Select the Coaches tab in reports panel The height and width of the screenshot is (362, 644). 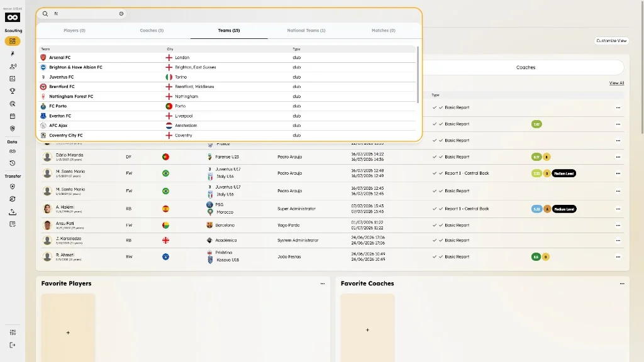pos(525,67)
